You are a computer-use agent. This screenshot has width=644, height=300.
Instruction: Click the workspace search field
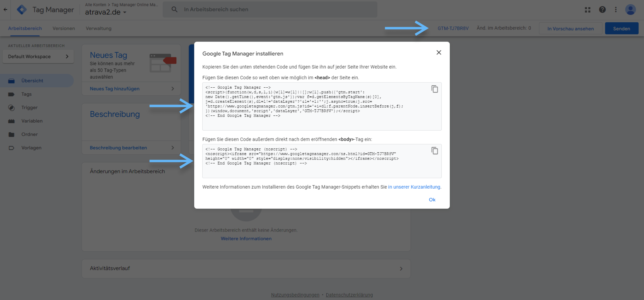[x=270, y=9]
